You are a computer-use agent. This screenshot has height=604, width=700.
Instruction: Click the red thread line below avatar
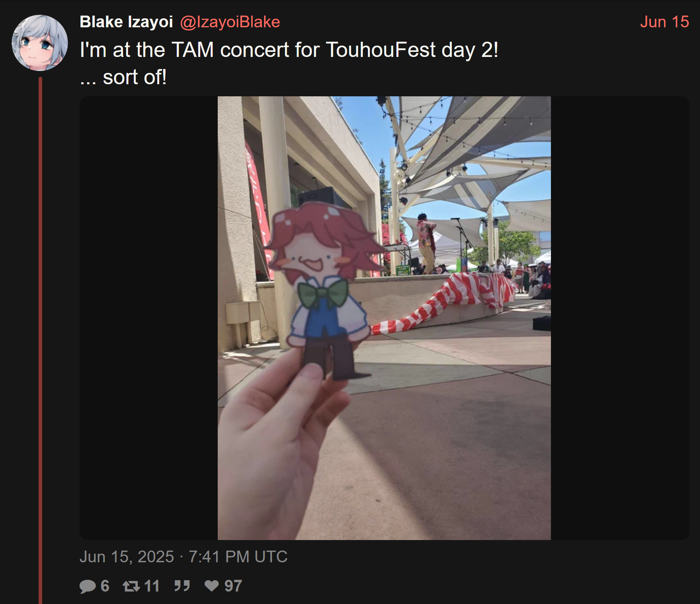40,340
